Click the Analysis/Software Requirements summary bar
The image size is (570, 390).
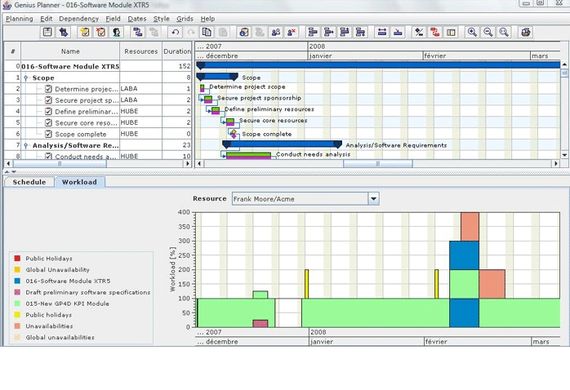[282, 145]
